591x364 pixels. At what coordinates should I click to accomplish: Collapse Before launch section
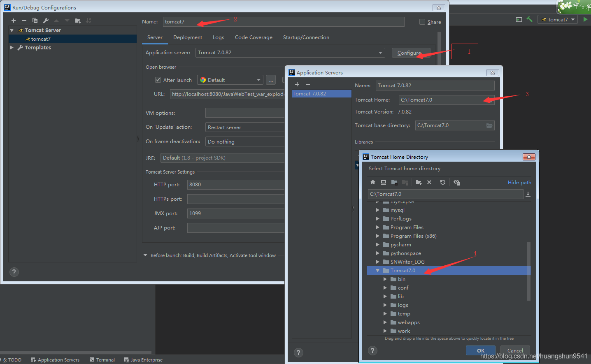145,255
